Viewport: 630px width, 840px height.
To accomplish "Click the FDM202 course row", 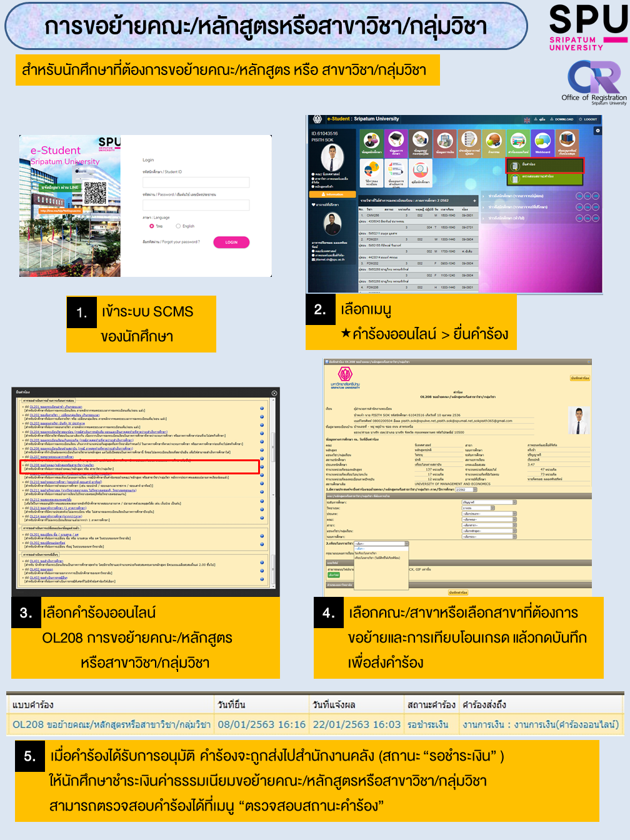I will (417, 263).
